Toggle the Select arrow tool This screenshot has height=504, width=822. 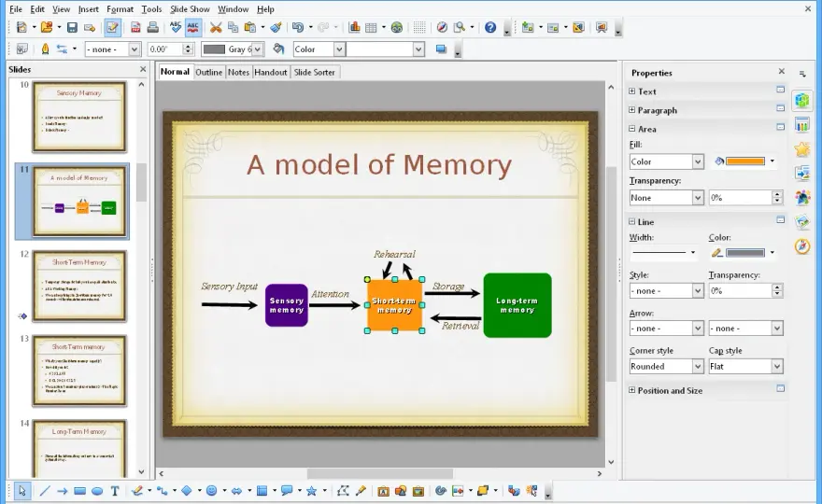coord(22,491)
